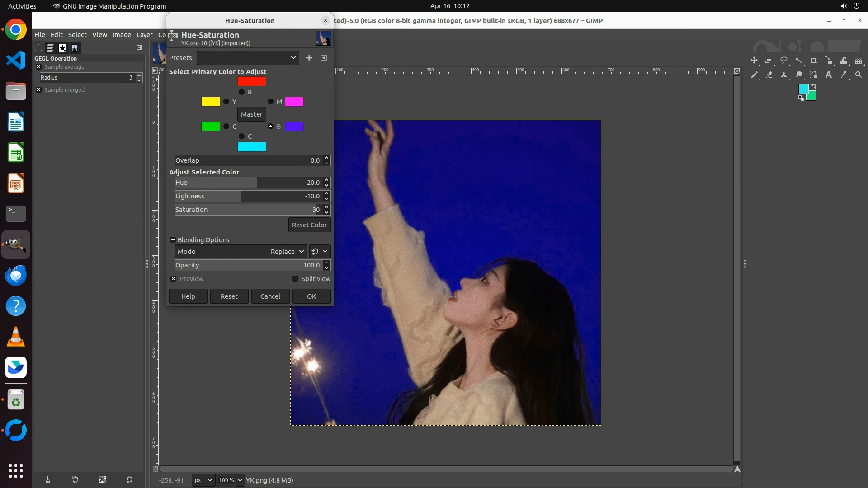Select the Color Picker eyedropper tool
The image size is (868, 488).
(x=844, y=75)
